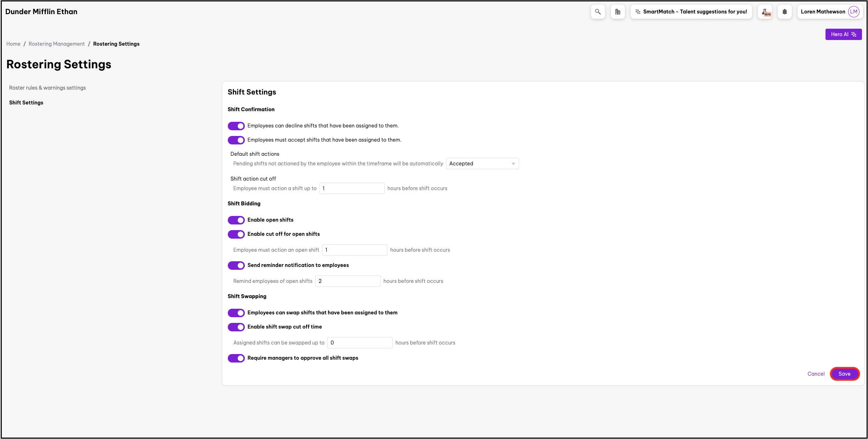Disable Enable open shifts toggle
Viewport: 868px width, 439px height.
click(236, 220)
